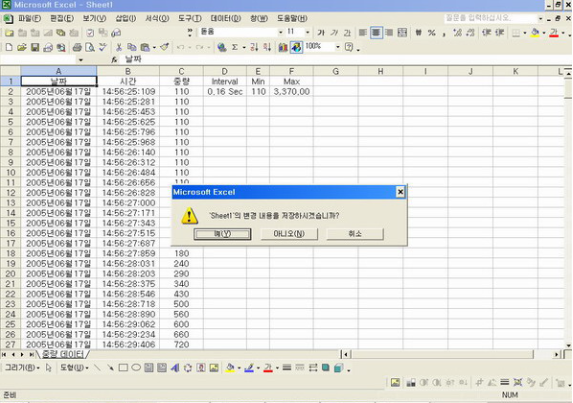Click 아니오(N) in the save dialog
This screenshot has height=403, width=573.
click(x=289, y=234)
